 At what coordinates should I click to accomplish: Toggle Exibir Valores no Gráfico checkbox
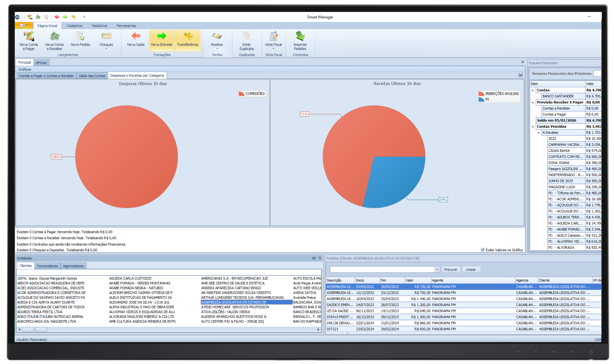(x=483, y=250)
